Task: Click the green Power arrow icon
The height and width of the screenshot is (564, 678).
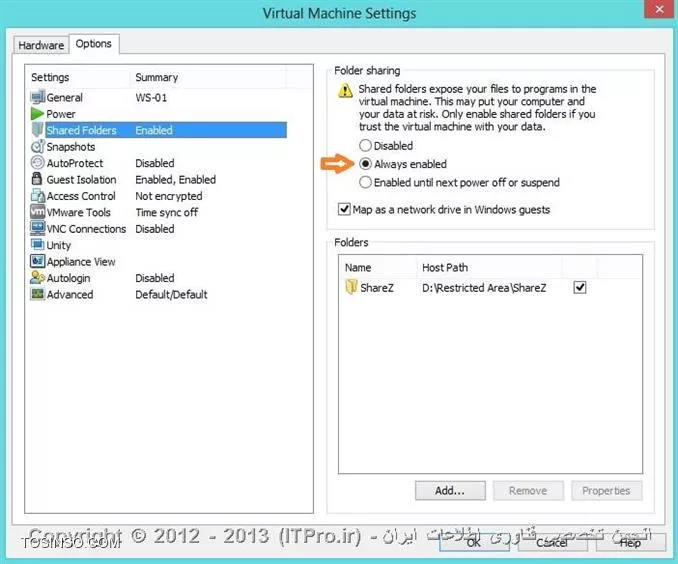Action: tap(38, 114)
